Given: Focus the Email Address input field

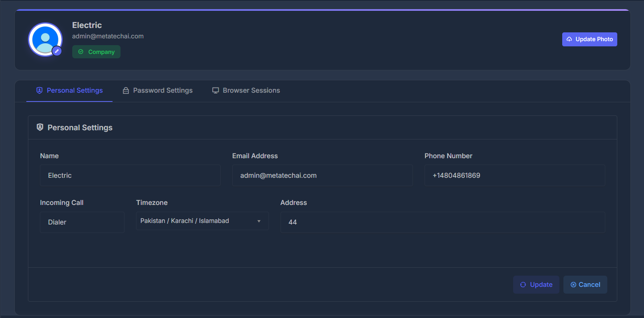Looking at the screenshot, I should (x=322, y=175).
